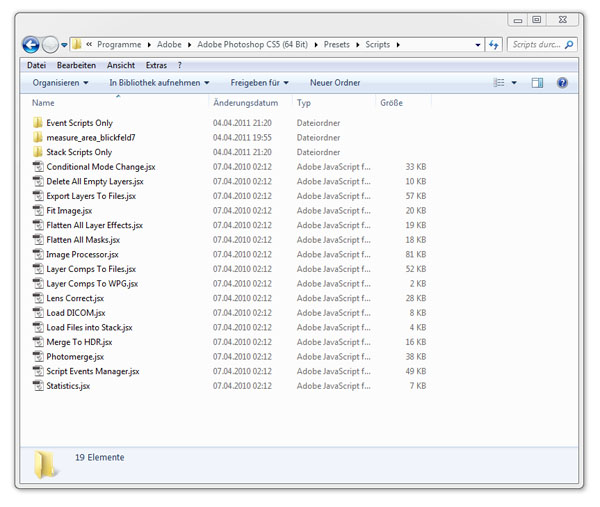Select 'Fit Image.jsx' file icon
Viewport: 600px width, 507px height.
(38, 210)
